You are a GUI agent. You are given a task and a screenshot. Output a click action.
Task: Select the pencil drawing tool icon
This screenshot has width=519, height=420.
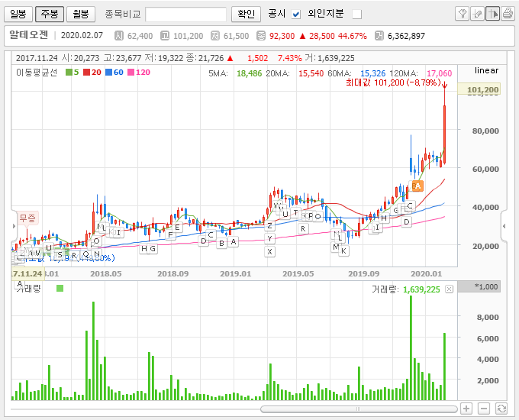[477, 14]
